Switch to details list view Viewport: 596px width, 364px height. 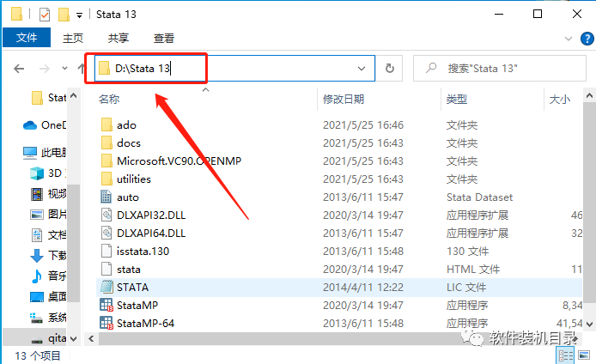click(x=566, y=355)
